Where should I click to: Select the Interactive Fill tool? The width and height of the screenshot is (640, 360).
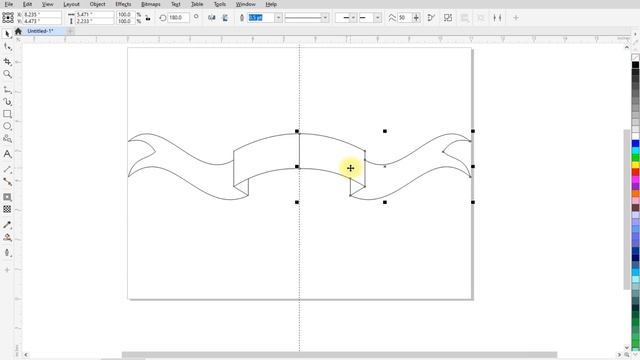pos(7,237)
